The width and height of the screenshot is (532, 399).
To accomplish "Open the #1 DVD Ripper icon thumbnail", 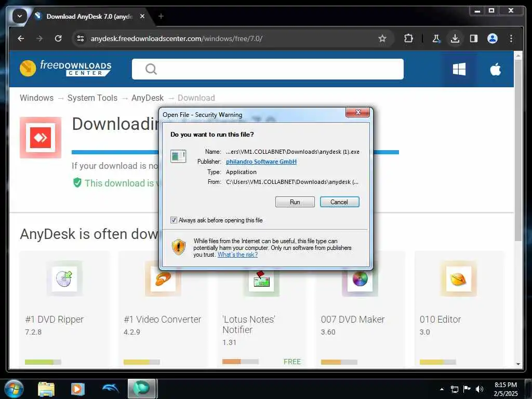I will (x=64, y=278).
